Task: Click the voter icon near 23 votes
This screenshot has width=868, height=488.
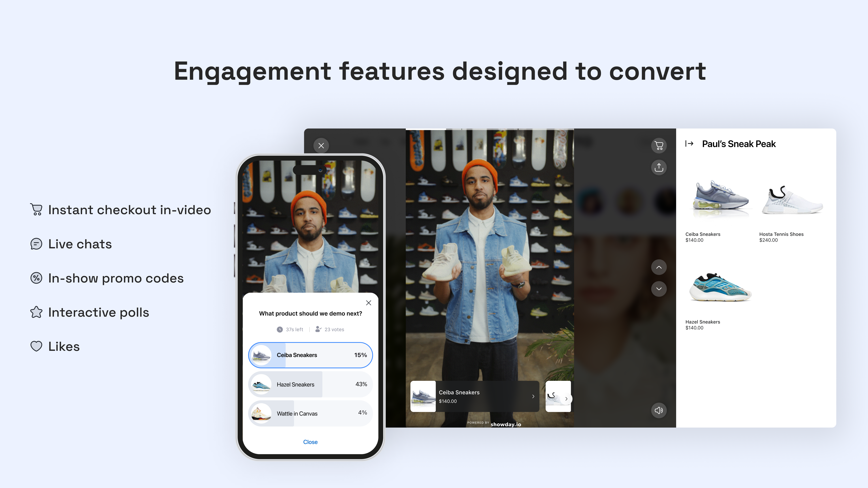Action: click(318, 329)
